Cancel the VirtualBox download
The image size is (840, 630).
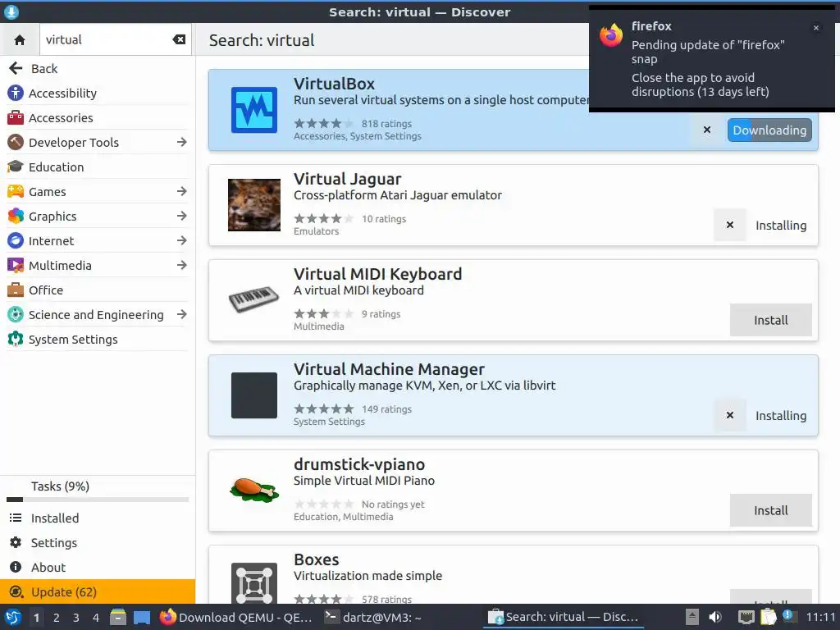tap(707, 130)
